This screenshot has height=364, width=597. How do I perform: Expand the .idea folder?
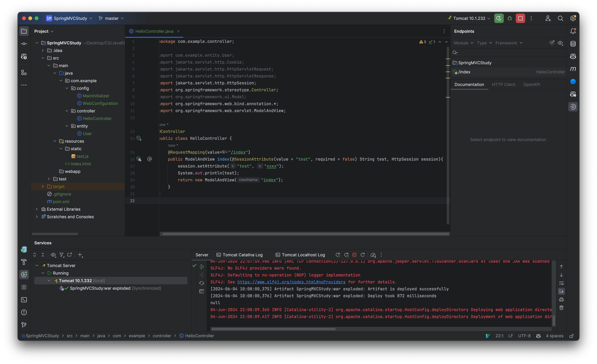click(x=43, y=50)
